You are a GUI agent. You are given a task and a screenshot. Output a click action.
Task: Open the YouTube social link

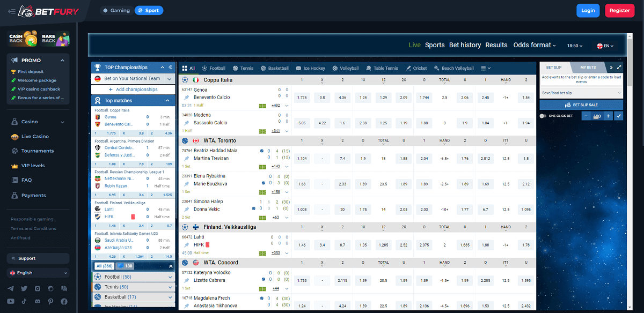click(x=11, y=301)
